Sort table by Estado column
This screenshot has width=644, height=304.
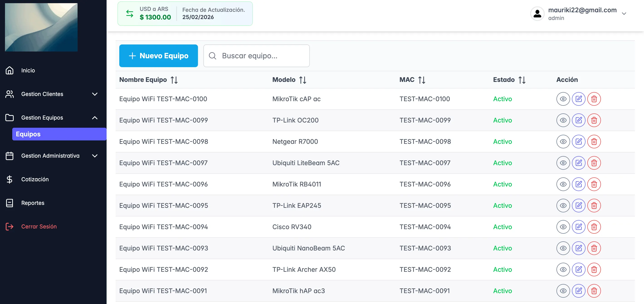coord(522,80)
